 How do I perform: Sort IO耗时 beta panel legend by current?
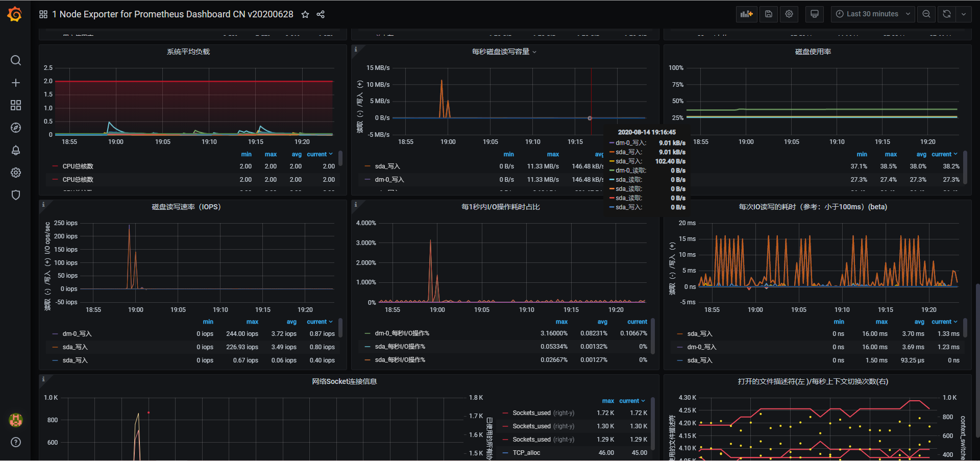[944, 322]
